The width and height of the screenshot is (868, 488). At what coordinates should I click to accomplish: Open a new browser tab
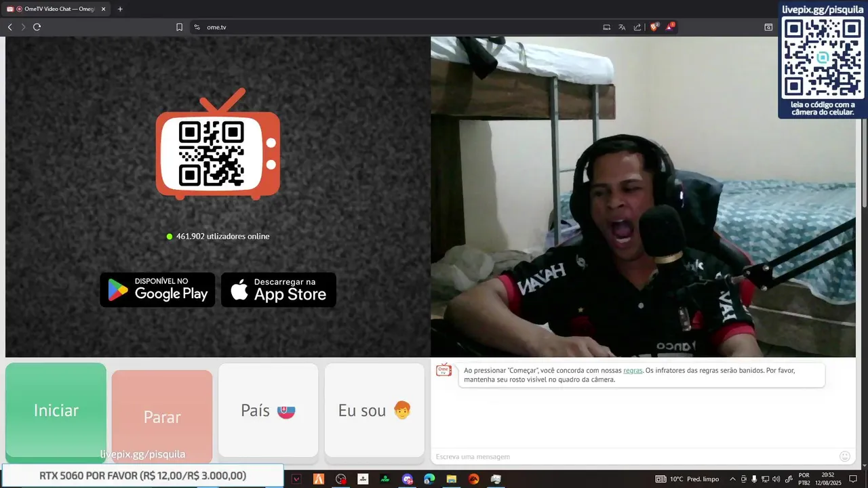point(120,9)
